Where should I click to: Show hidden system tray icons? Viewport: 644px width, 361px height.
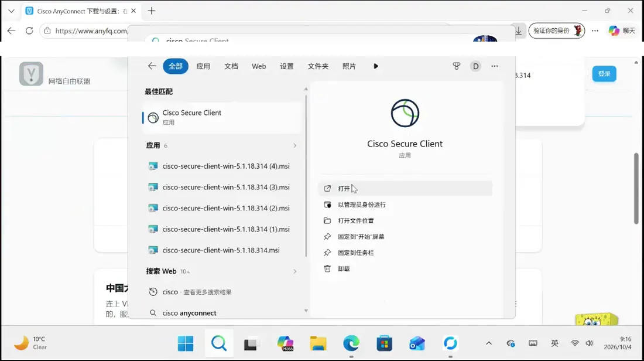[x=489, y=343]
